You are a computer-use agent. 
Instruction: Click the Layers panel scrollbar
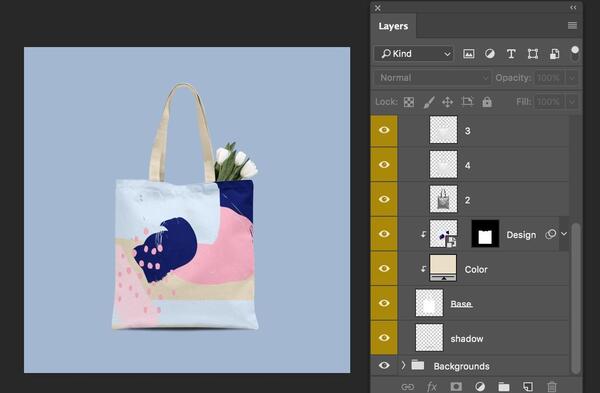pyautogui.click(x=576, y=298)
